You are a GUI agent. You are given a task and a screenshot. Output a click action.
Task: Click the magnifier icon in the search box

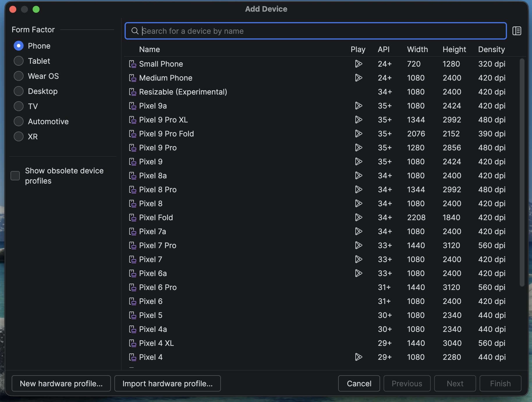[135, 31]
